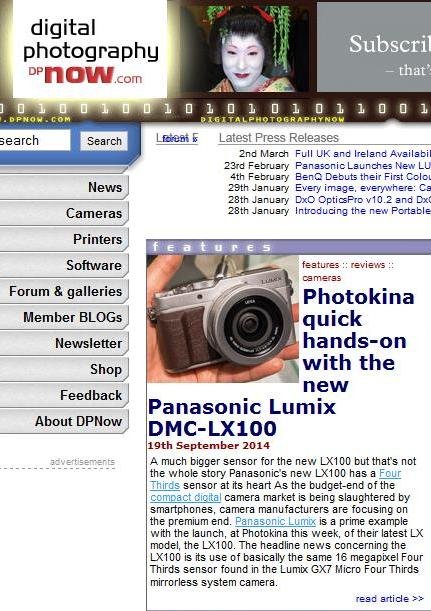Click the digital photography DPNow.com logo

90,48
